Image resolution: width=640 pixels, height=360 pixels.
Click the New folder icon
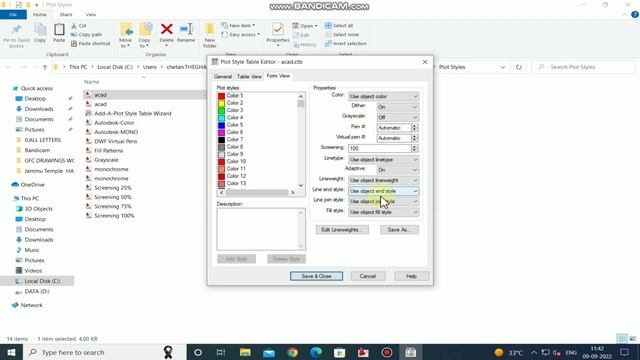click(x=210, y=30)
